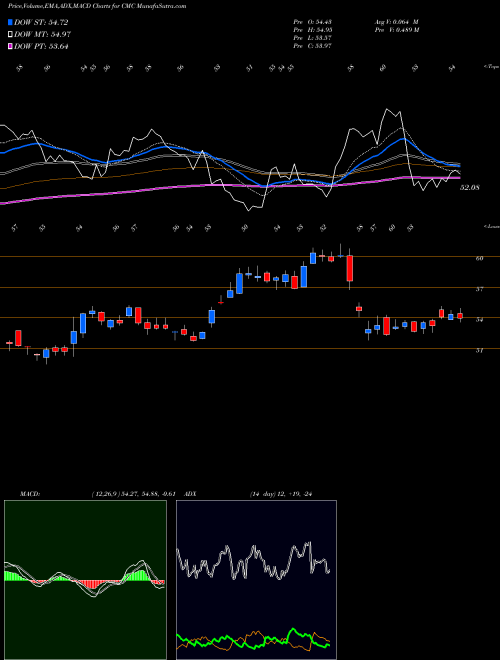Open the dark blue ADX indicator panel

256,580
